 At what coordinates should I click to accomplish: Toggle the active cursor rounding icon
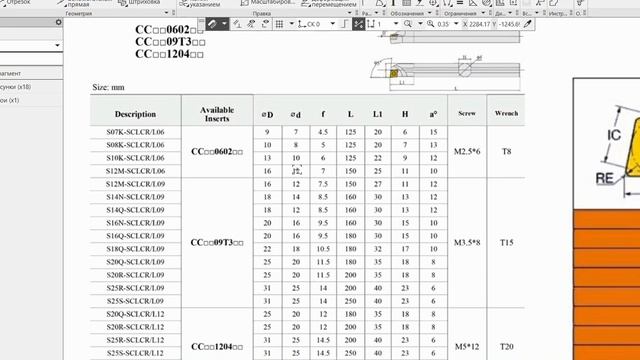click(x=358, y=24)
